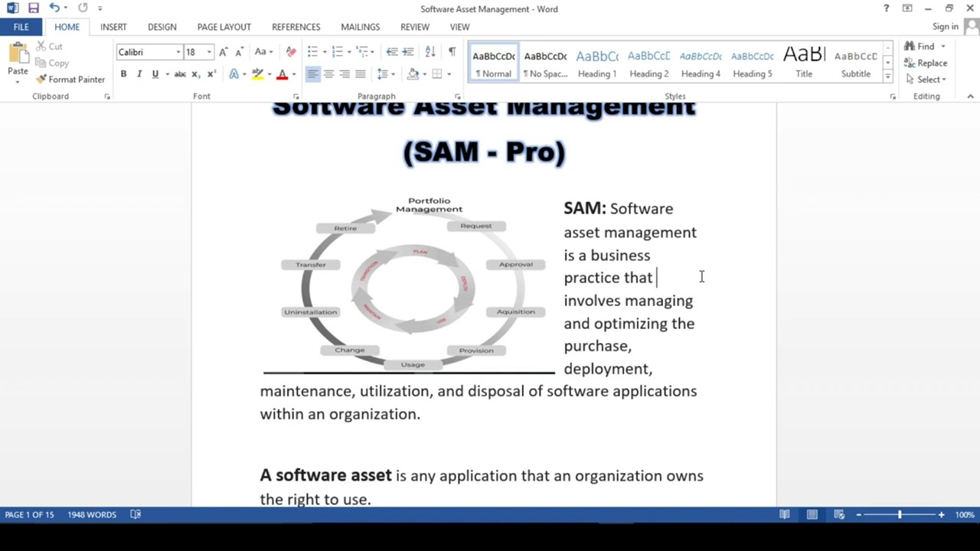Switch to the MAILINGS tab

(361, 27)
